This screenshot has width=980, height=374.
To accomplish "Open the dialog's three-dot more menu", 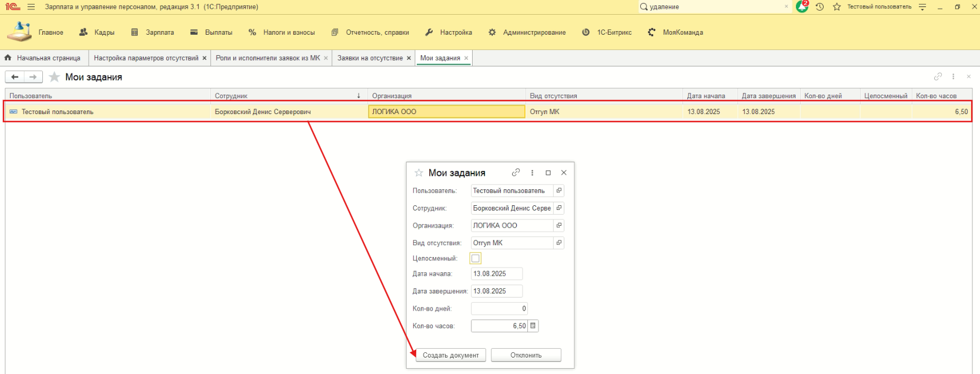I will (x=532, y=173).
